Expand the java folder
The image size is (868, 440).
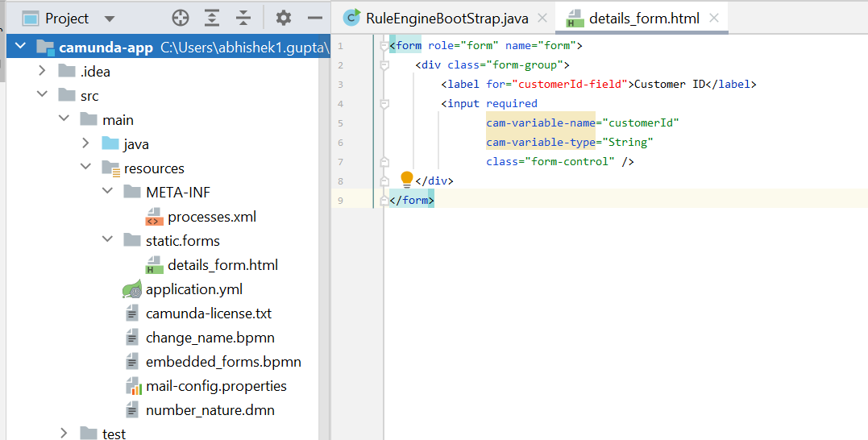(x=85, y=143)
